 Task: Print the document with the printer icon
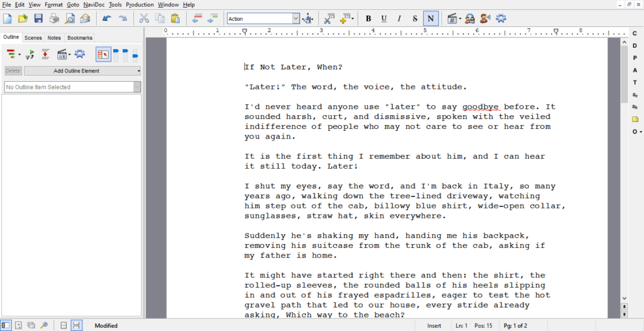coord(54,18)
